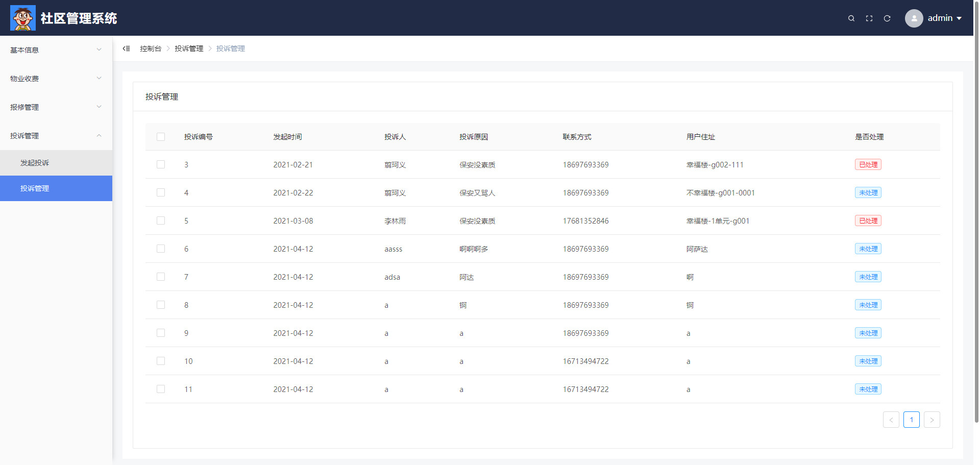The height and width of the screenshot is (465, 980).
Task: Click the 投诉人 column header
Action: point(395,137)
